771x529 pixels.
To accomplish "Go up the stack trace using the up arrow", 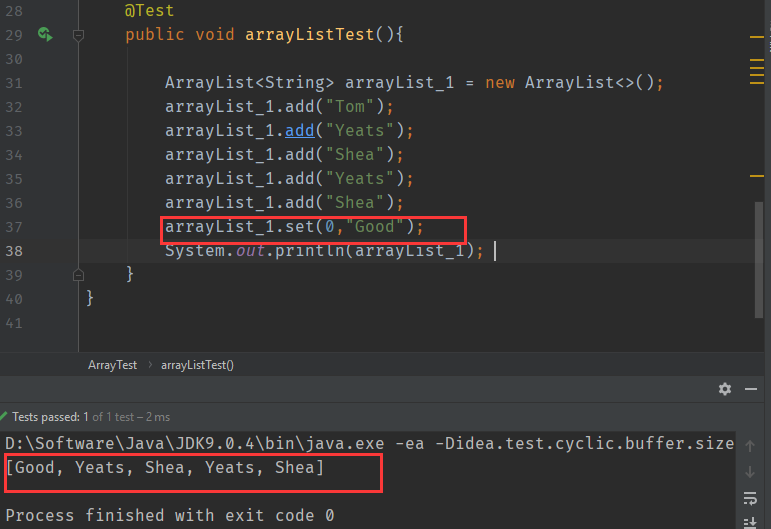I will (x=750, y=446).
